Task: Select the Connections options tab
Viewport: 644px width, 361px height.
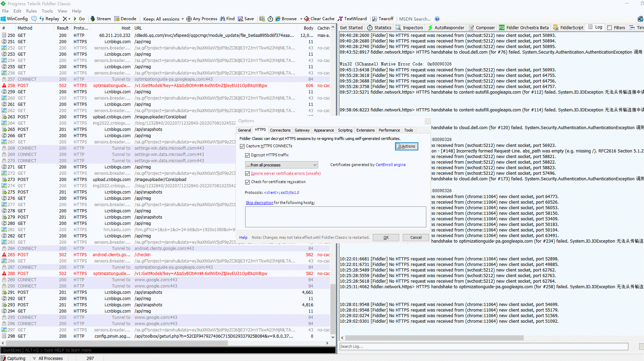Action: click(280, 130)
